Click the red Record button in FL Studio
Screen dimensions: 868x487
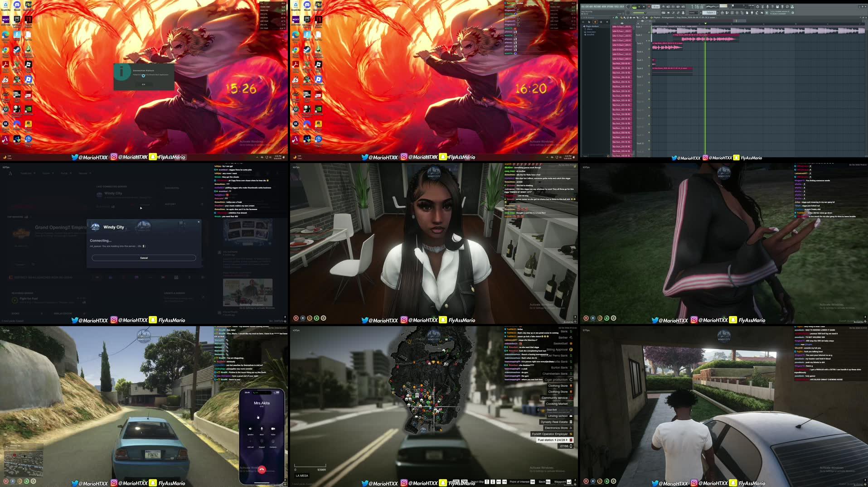pos(649,7)
